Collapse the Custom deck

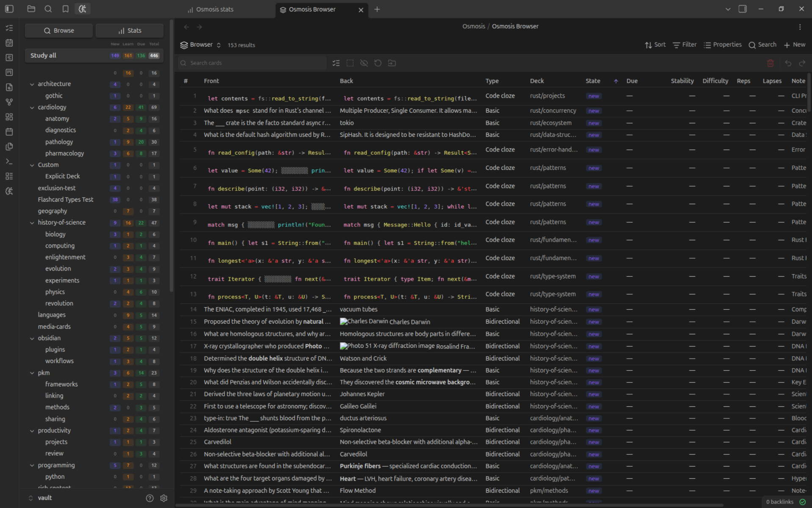(32, 165)
